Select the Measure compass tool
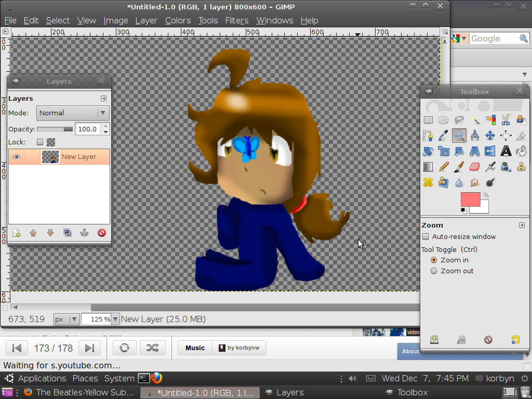The width and height of the screenshot is (532, 399). [475, 136]
